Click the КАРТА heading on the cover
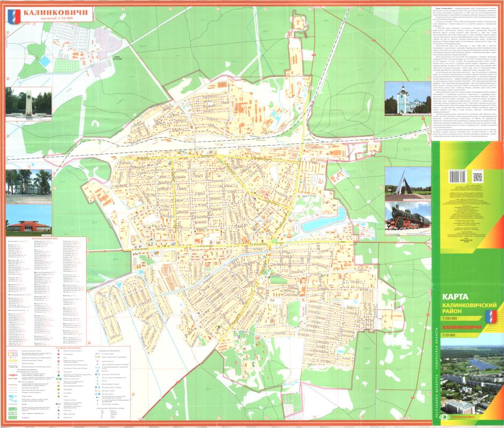Viewport: 504px width, 428px height. pyautogui.click(x=455, y=295)
